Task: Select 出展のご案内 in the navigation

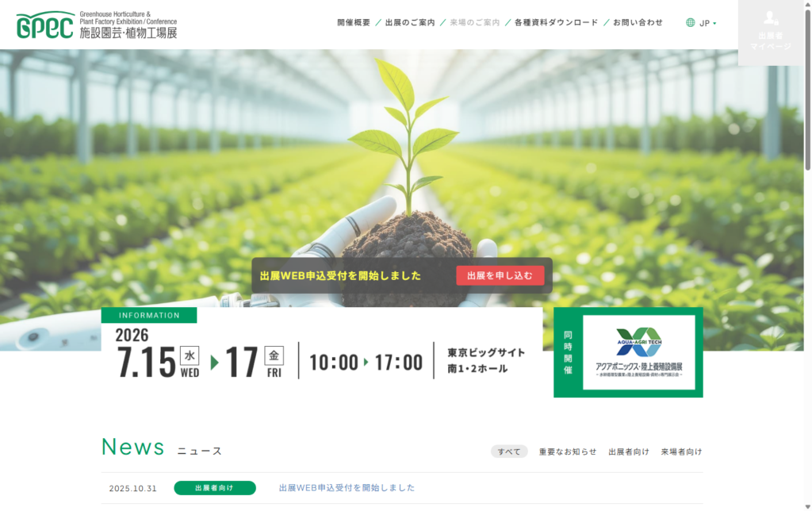Action: tap(410, 22)
